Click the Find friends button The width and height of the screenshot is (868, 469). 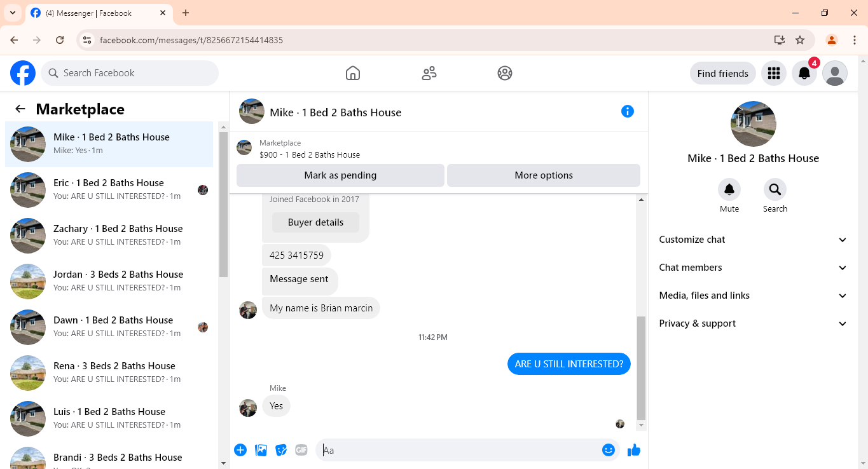(723, 73)
